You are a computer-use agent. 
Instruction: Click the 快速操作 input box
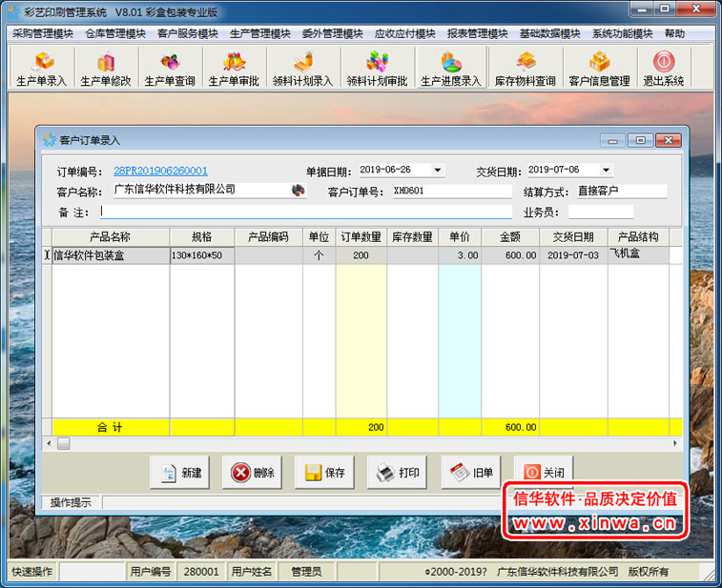click(x=93, y=572)
